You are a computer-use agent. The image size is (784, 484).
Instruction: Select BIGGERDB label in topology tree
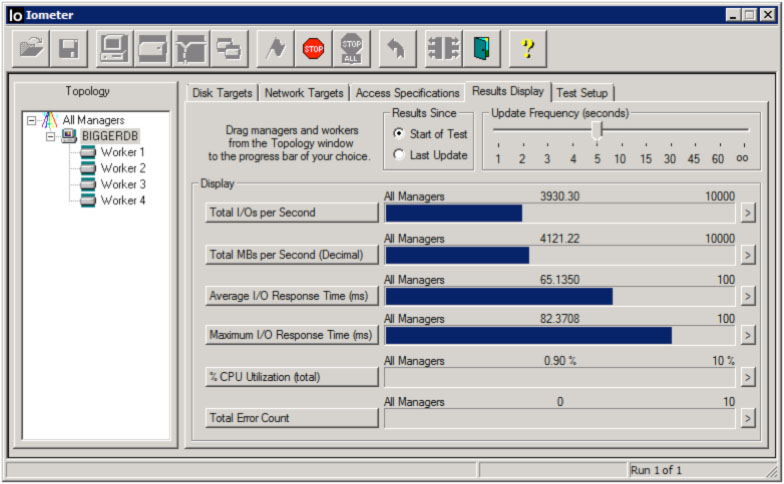110,136
